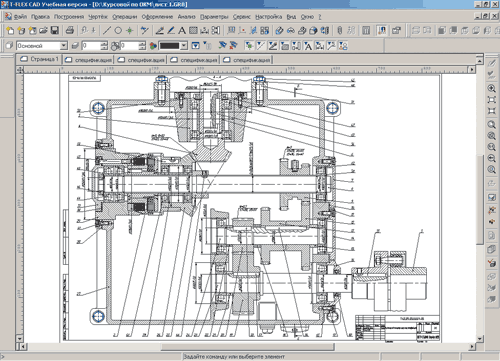Screen dimensions: 500x361
Task: Switch to the Страница 1 tab
Action: pyautogui.click(x=39, y=59)
